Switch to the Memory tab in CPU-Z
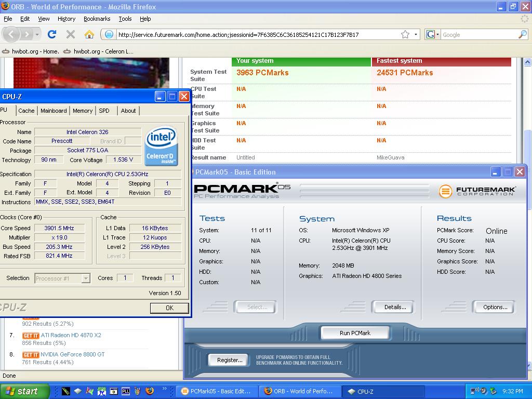 point(83,111)
